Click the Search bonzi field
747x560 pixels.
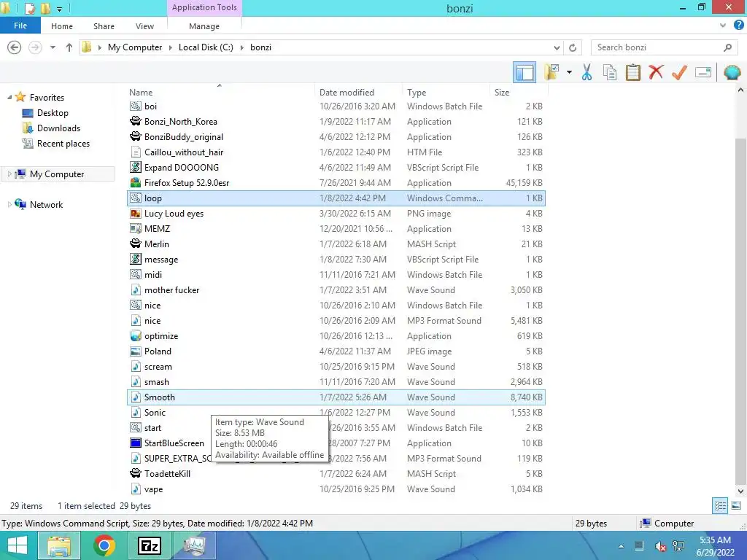(664, 47)
